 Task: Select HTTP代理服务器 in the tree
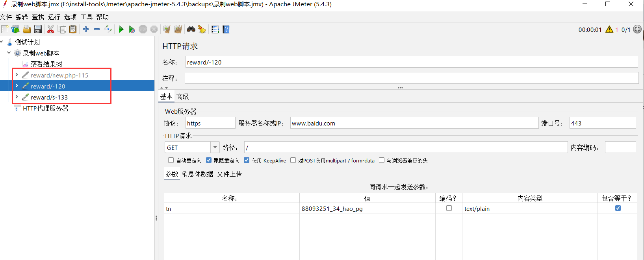tap(46, 108)
